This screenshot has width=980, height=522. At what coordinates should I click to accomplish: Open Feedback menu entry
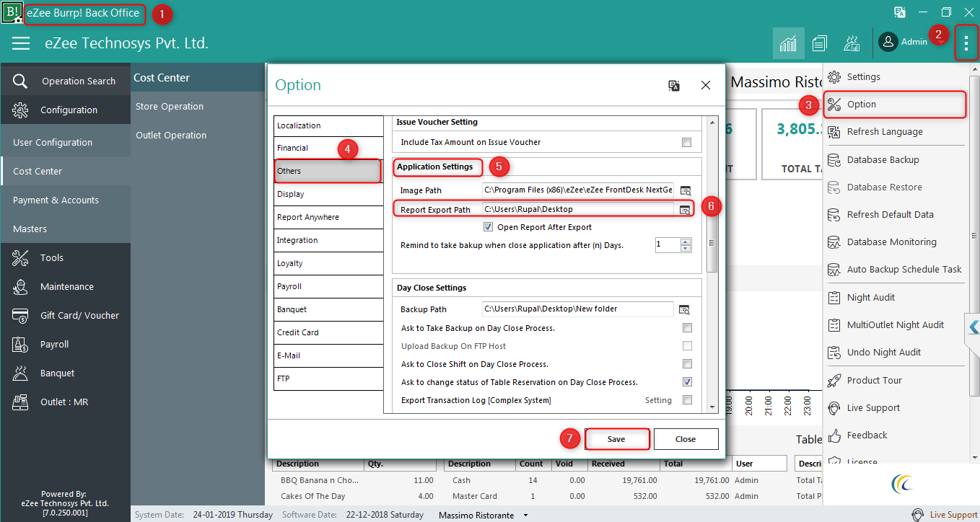coord(895,435)
